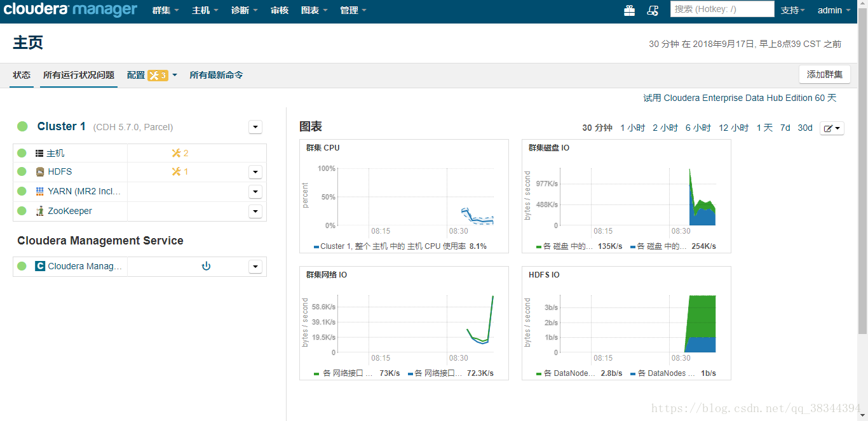Open the HDFS actions dropdown

point(255,171)
